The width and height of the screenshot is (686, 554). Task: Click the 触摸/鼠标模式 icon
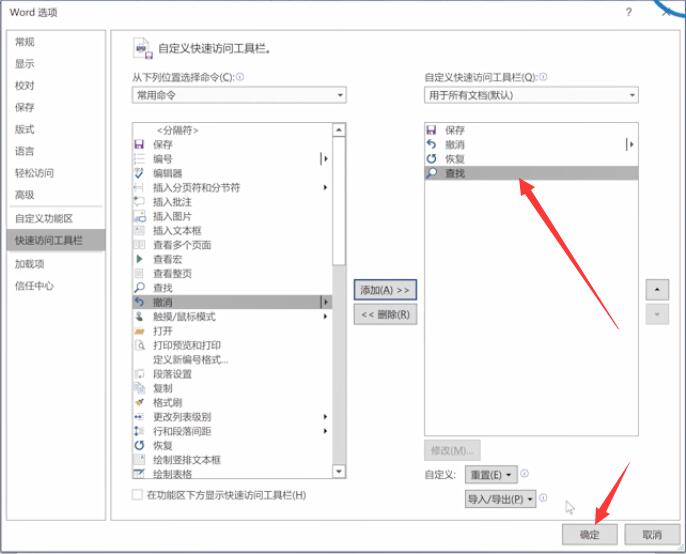pos(139,316)
